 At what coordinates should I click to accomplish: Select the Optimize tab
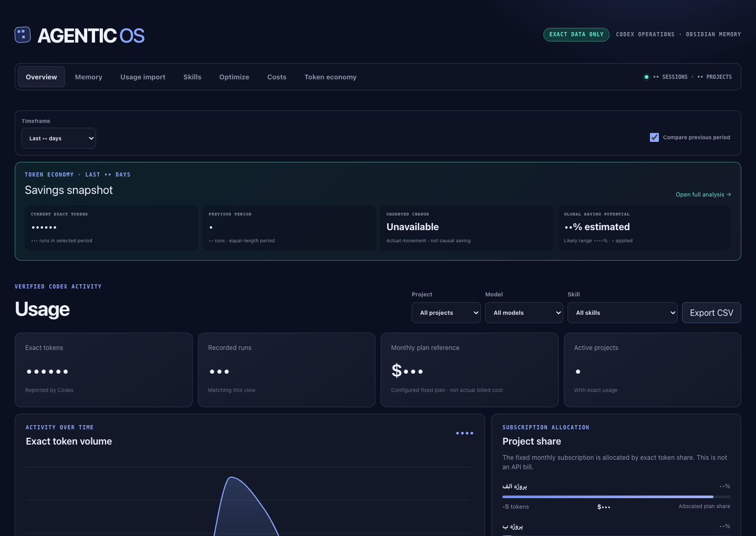(x=234, y=77)
